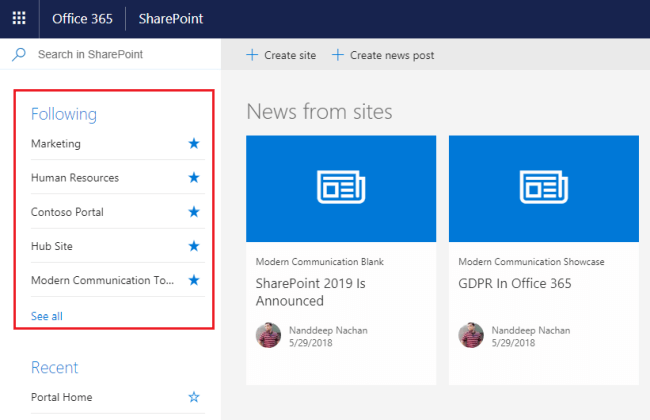
Task: Open the Portal Home recent site
Action: point(62,397)
